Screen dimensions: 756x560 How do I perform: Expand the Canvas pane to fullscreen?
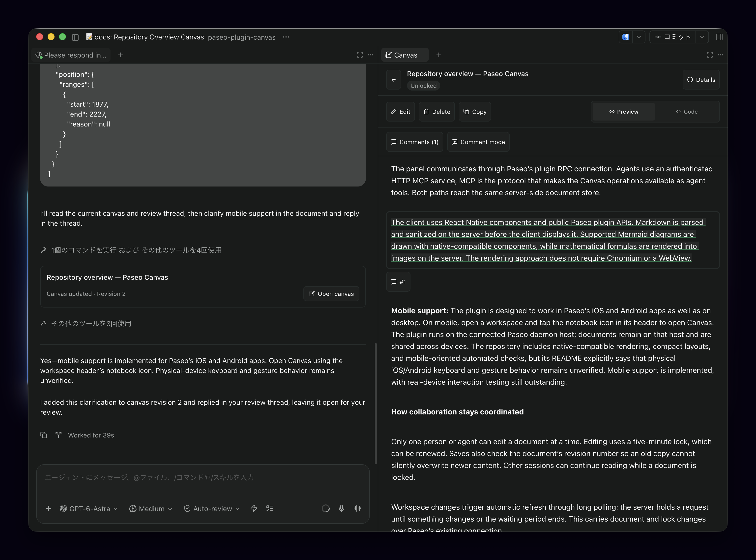tap(710, 55)
